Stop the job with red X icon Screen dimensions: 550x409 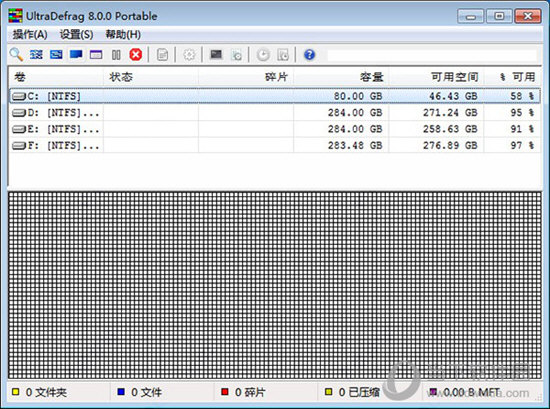coord(136,55)
